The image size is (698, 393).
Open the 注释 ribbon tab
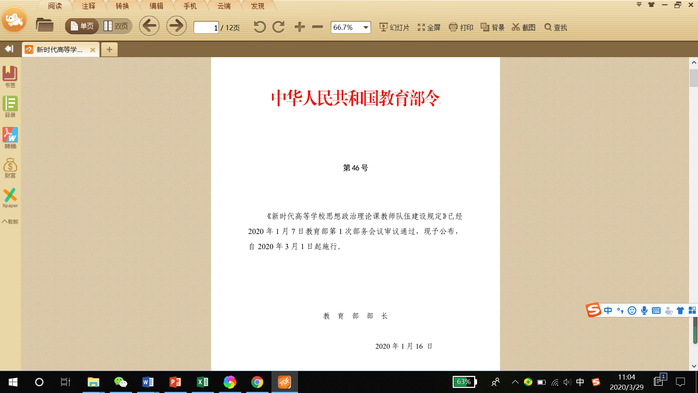click(89, 6)
